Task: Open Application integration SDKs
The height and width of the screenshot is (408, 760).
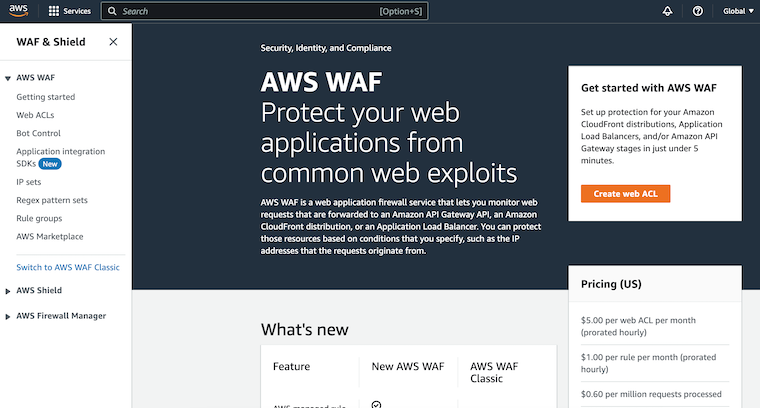Action: [61, 157]
